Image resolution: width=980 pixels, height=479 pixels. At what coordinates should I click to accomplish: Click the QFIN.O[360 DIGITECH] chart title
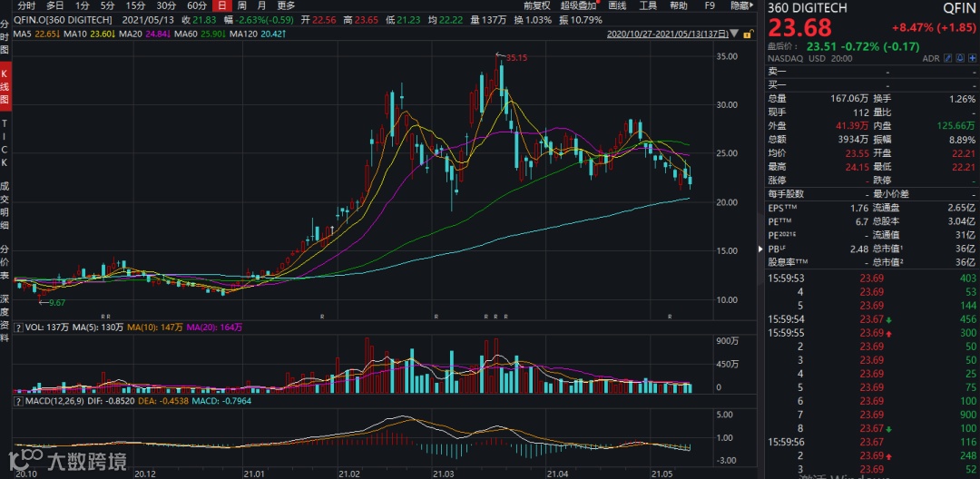[x=63, y=20]
